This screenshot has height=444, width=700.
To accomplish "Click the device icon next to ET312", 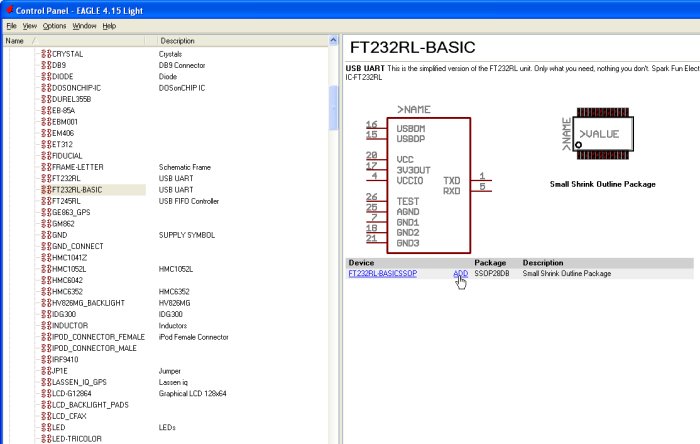I will coord(46,144).
